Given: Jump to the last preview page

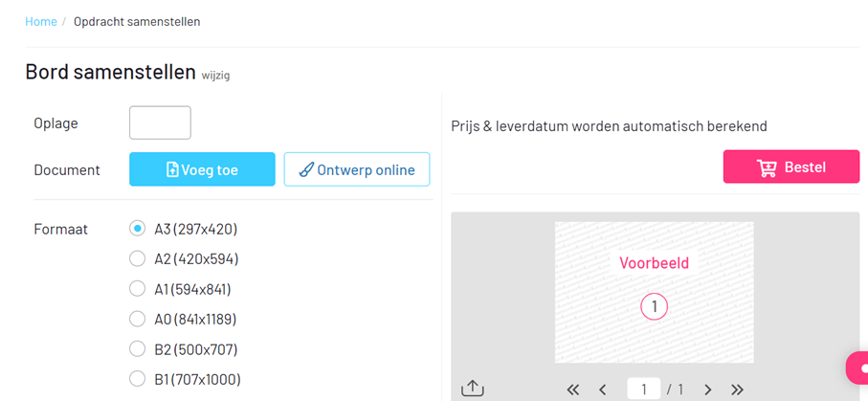Looking at the screenshot, I should point(738,390).
